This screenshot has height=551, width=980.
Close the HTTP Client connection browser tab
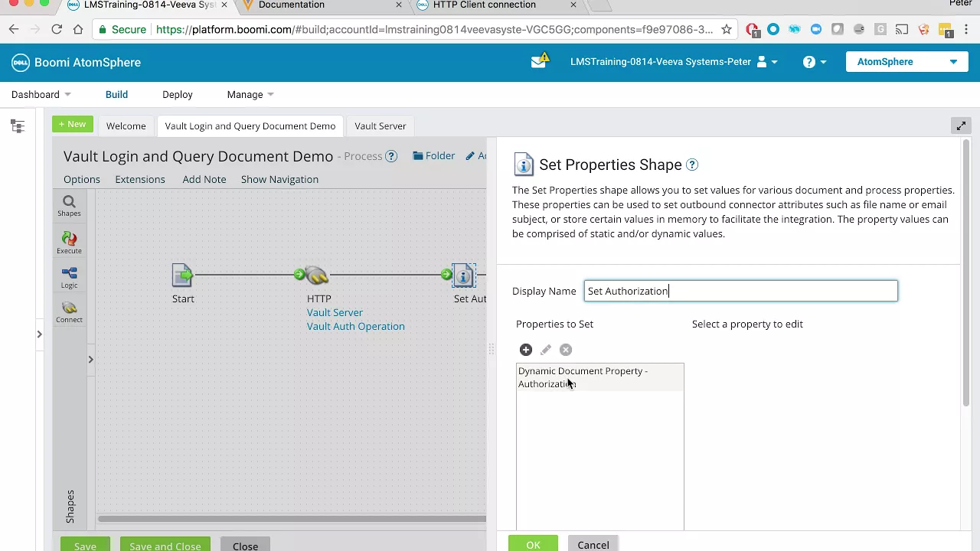[x=573, y=5]
